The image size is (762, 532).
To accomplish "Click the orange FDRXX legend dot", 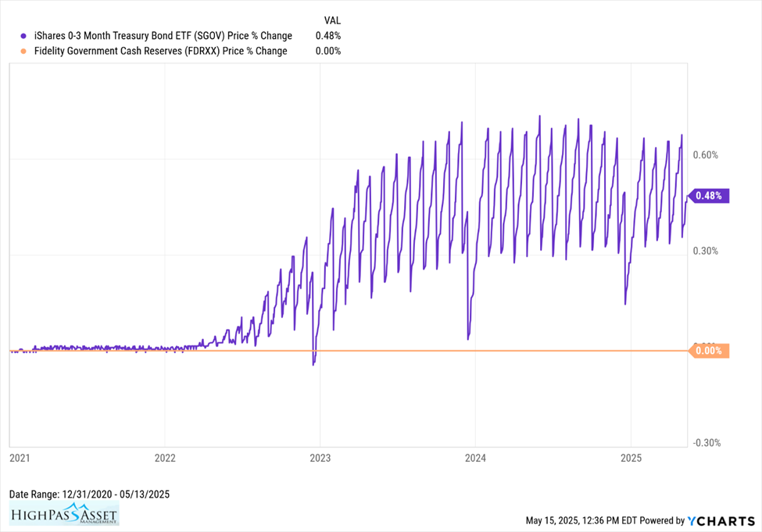I will [23, 51].
